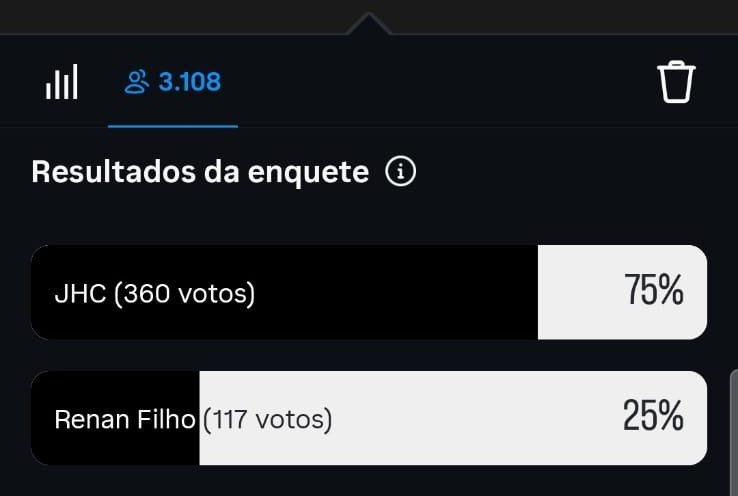Select the 3.108 voters count
This screenshot has width=738, height=496.
189,82
